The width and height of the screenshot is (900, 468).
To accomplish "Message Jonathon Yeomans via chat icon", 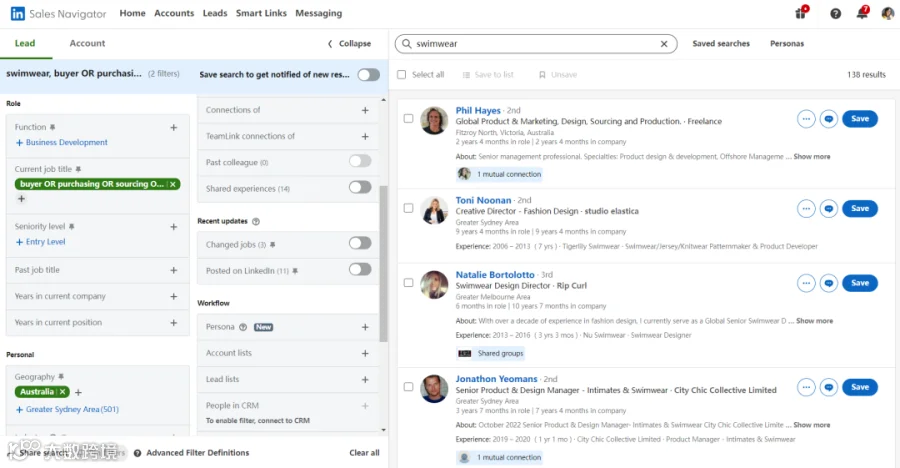I will (x=829, y=387).
